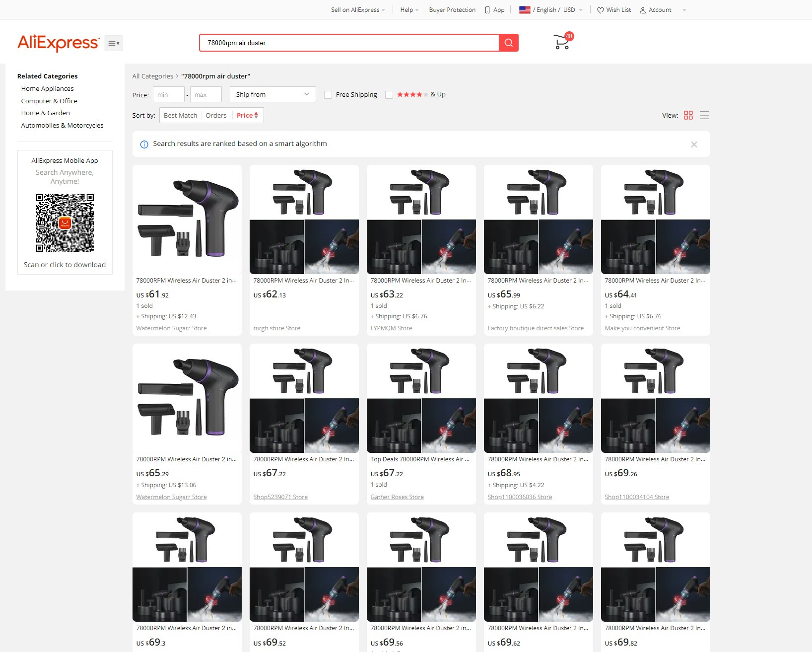Click the AliExpress logo
Screen dimensions: 812x652
[58, 43]
